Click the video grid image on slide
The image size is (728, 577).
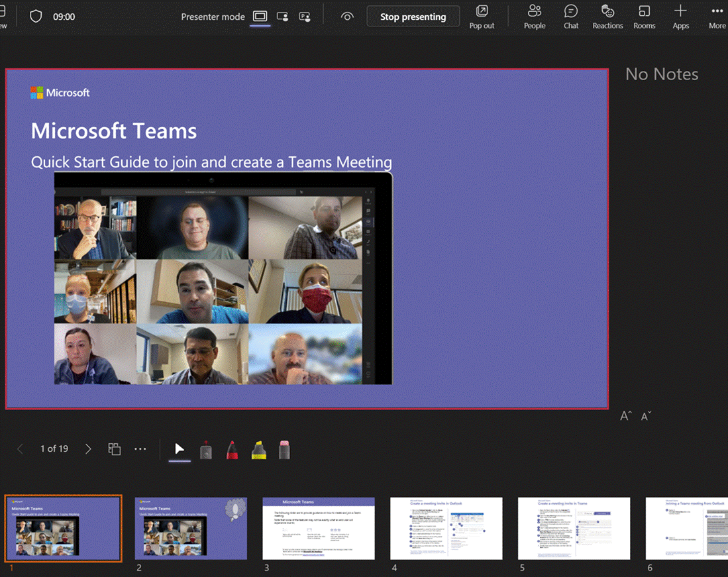223,278
